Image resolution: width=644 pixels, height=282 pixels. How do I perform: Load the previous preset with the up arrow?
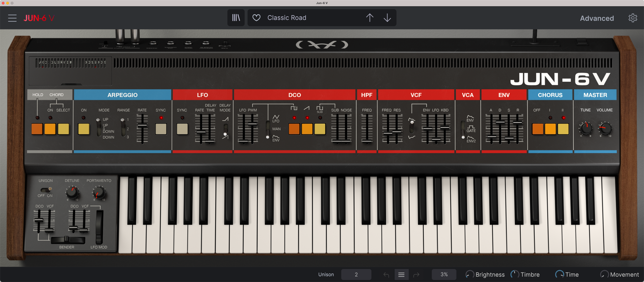click(x=370, y=18)
